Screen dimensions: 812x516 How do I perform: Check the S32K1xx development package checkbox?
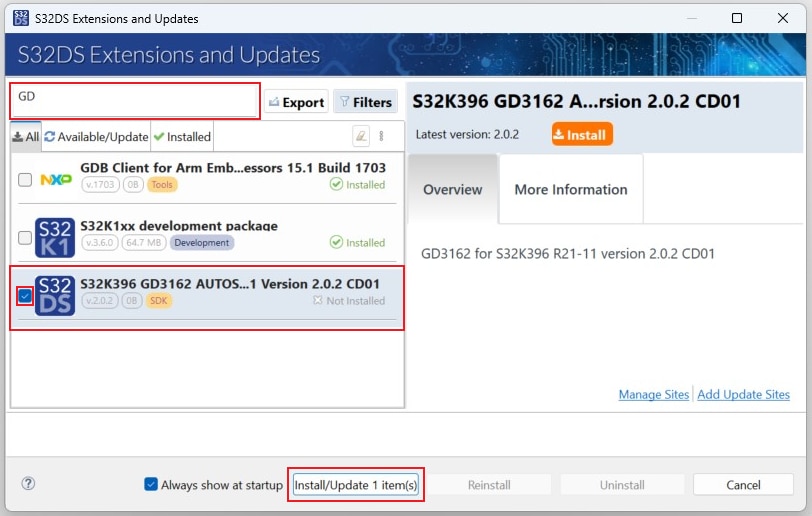(x=25, y=238)
